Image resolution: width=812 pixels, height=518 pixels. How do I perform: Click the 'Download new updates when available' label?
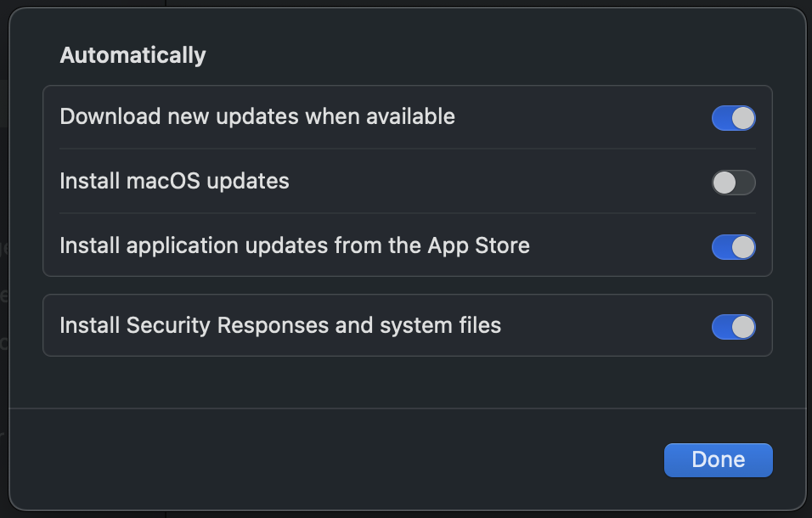[x=257, y=116]
